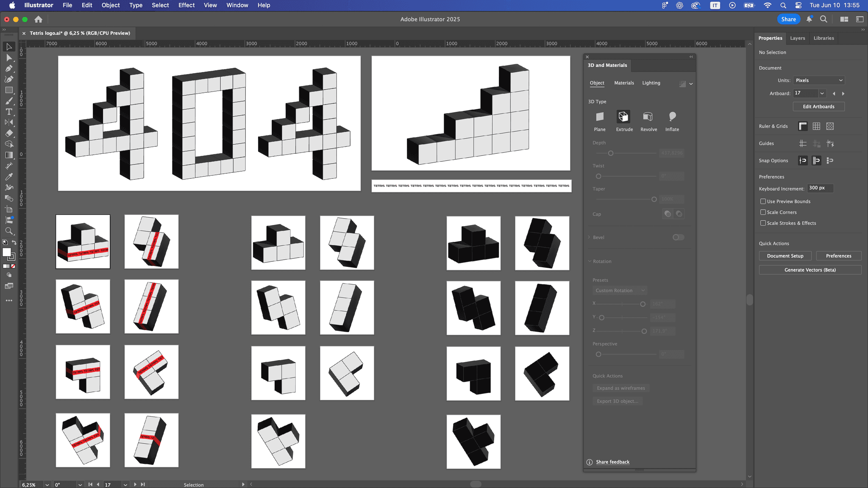Open the Custom Rotation presets dropdown
868x488 pixels.
coord(620,291)
